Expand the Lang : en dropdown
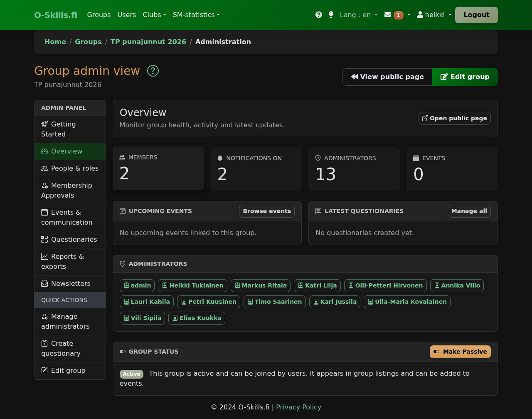The image size is (532, 419). click(358, 15)
